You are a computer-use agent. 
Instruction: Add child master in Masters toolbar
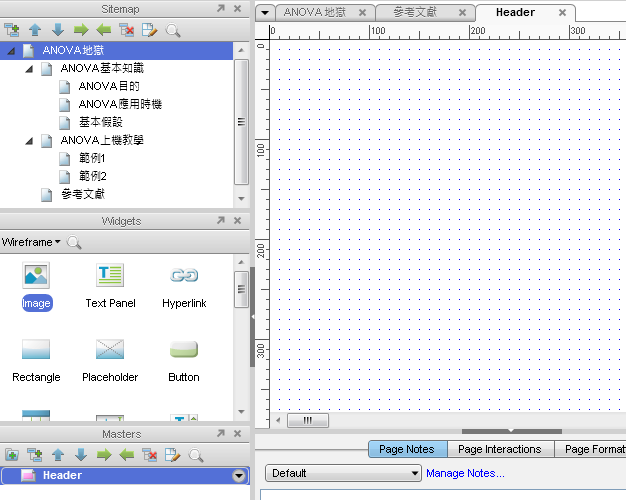click(x=35, y=455)
